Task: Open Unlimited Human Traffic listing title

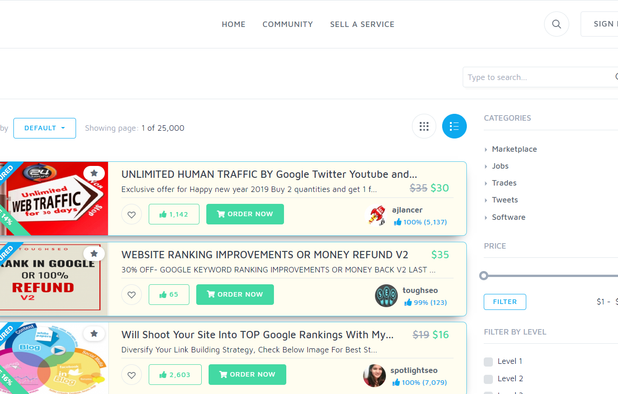Action: point(269,174)
